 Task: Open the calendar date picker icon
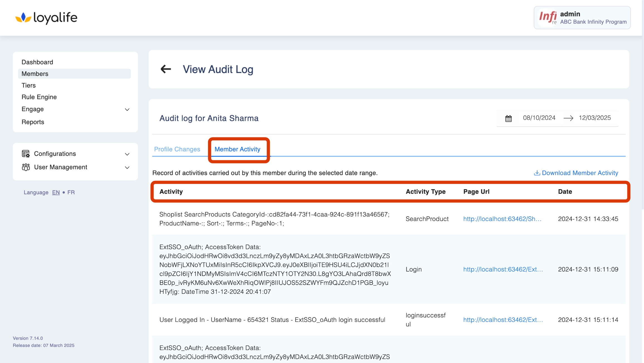click(x=508, y=118)
